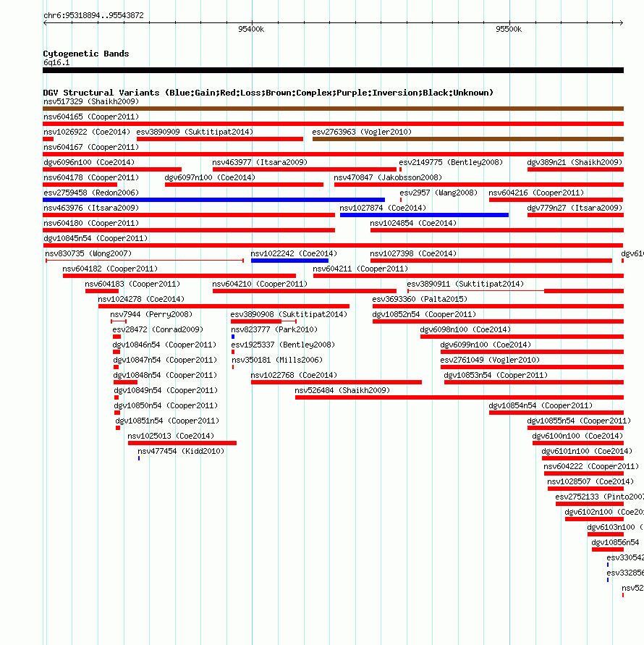The width and height of the screenshot is (644, 645).
Task: Open the dgv10854n54 (Cooper2011) variant
Action: click(541, 406)
